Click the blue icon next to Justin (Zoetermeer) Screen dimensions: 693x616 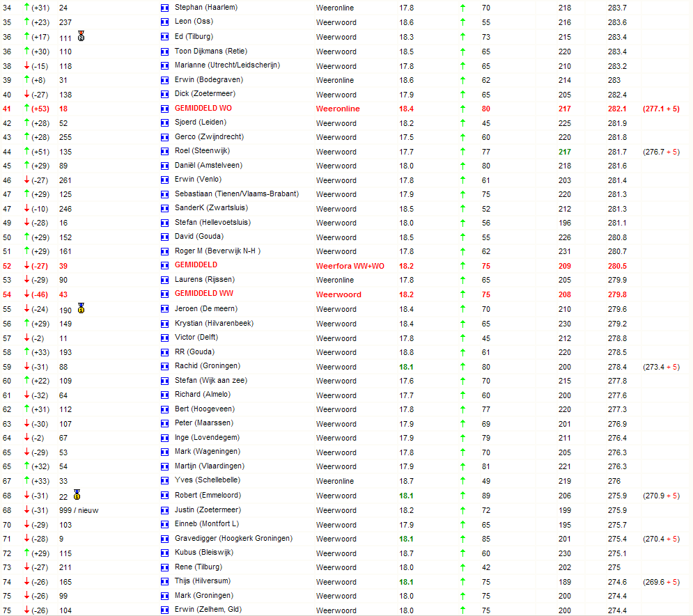[x=164, y=510]
